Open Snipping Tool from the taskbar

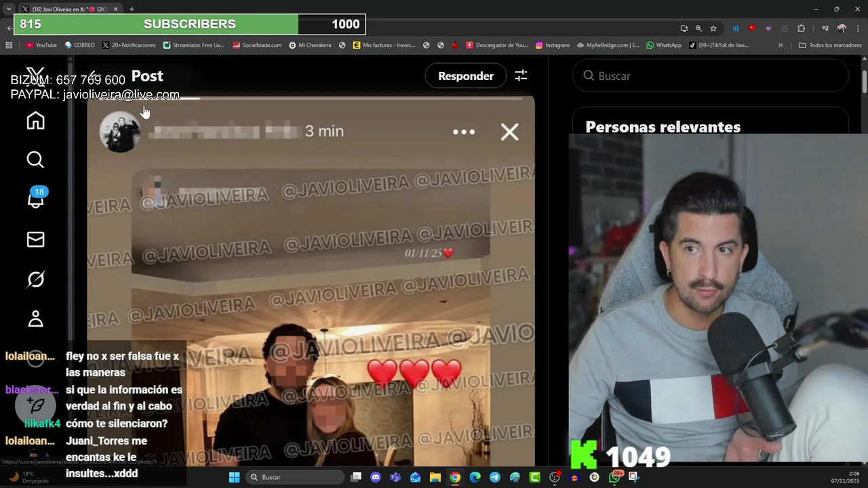pos(634,477)
